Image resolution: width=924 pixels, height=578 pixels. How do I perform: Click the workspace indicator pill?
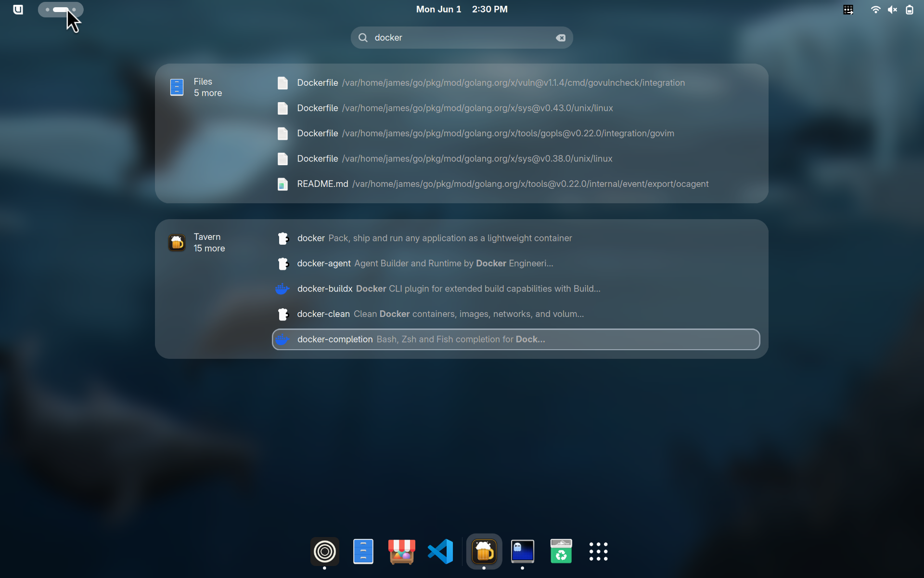[x=61, y=10]
